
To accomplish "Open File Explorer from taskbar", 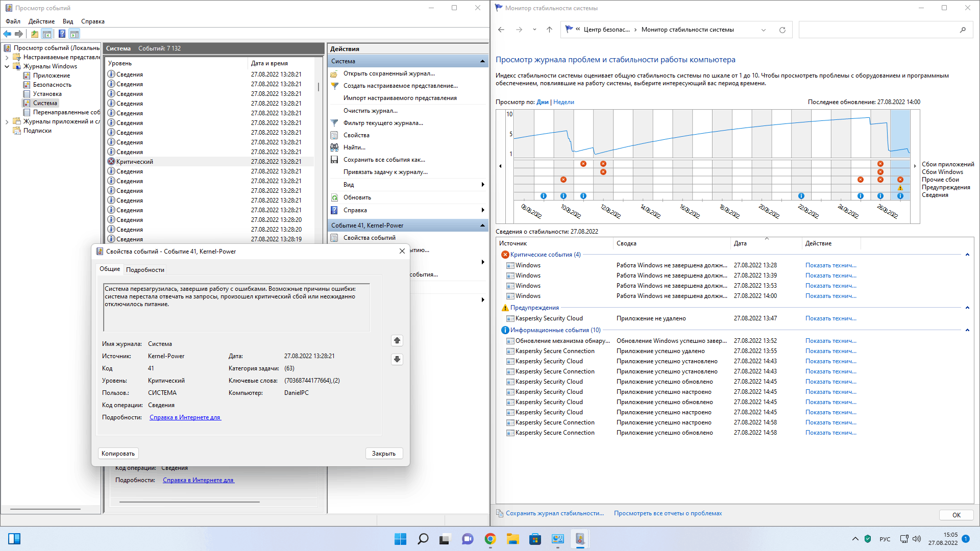I will click(512, 539).
